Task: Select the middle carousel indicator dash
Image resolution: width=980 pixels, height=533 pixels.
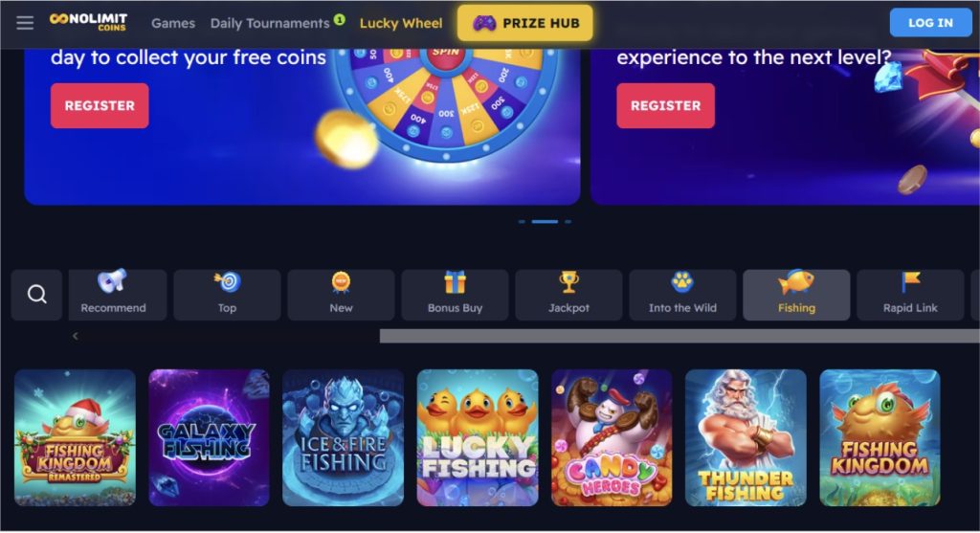Action: 545,222
